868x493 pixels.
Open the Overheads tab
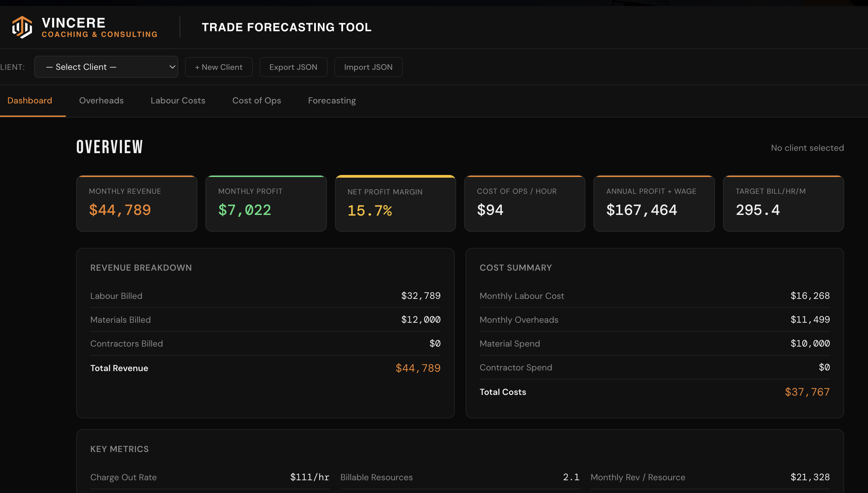click(x=101, y=100)
